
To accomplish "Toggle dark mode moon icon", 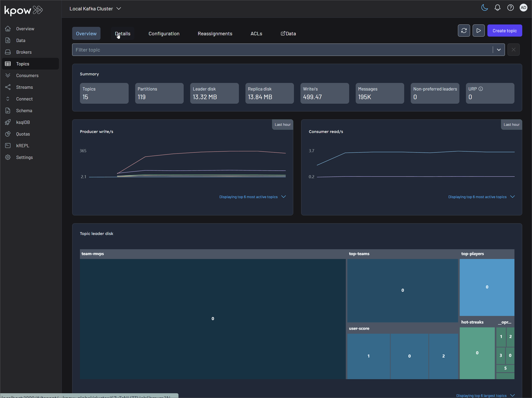I will pos(484,8).
